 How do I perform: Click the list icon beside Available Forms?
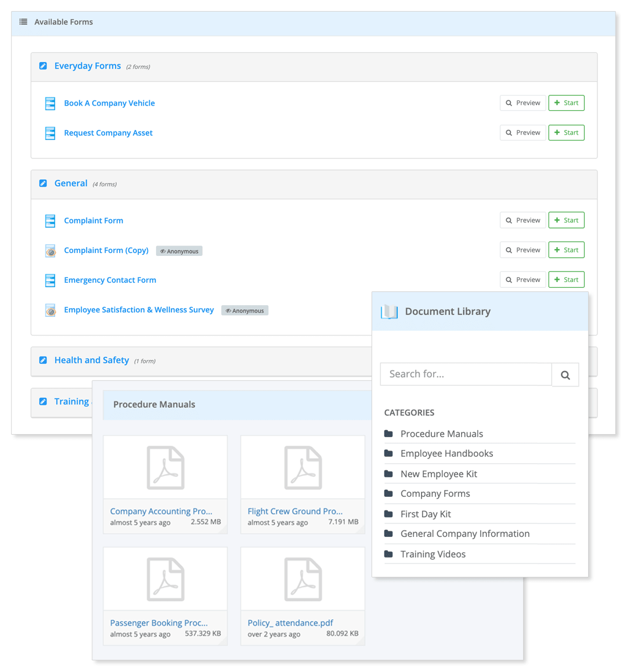pyautogui.click(x=23, y=21)
